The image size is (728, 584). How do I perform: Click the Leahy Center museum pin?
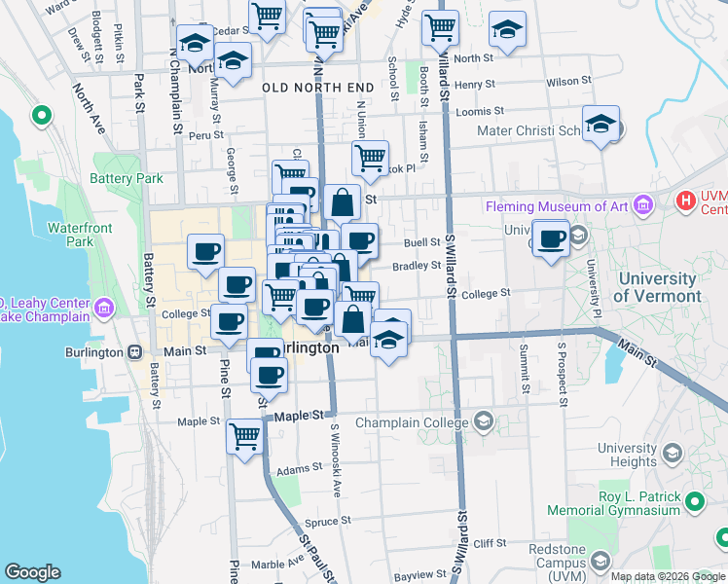click(104, 308)
